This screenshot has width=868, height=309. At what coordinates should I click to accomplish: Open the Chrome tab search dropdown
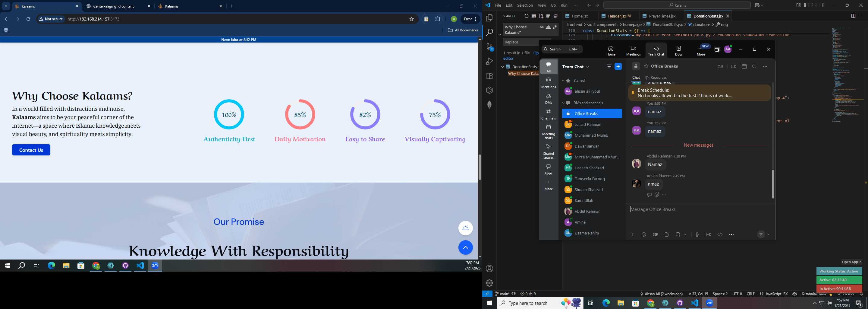click(x=6, y=6)
